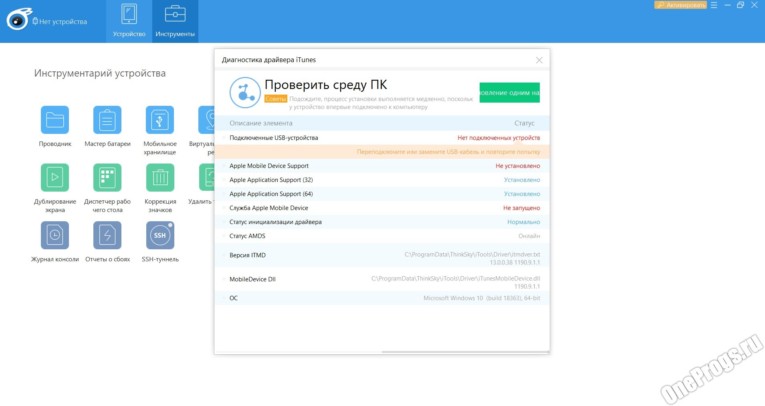Image resolution: width=765 pixels, height=406 pixels.
Task: Select Apple Application Support (64) row
Action: (382, 194)
